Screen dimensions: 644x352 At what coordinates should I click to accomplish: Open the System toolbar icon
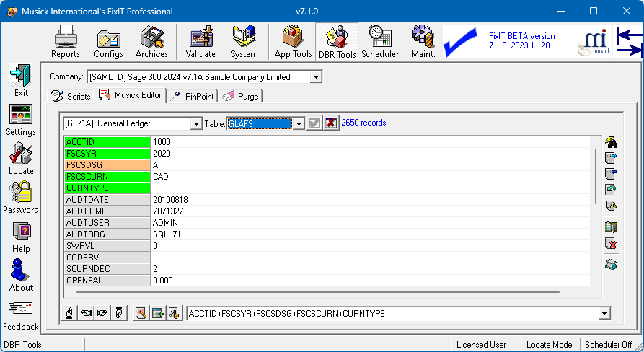point(244,42)
